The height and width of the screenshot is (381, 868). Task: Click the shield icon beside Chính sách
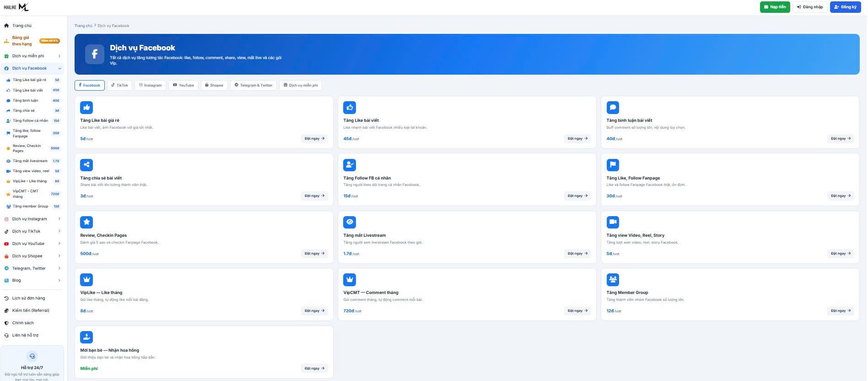6,323
